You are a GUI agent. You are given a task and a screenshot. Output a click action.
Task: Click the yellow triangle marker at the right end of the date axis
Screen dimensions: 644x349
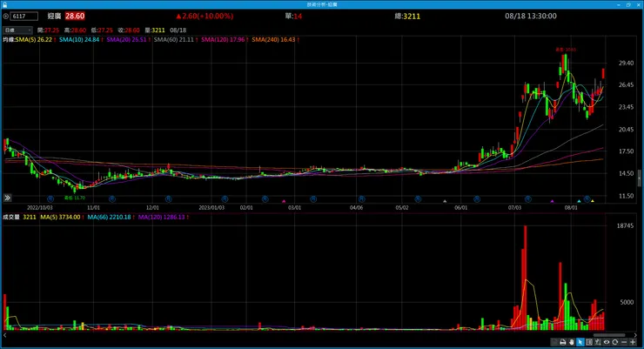(x=593, y=201)
